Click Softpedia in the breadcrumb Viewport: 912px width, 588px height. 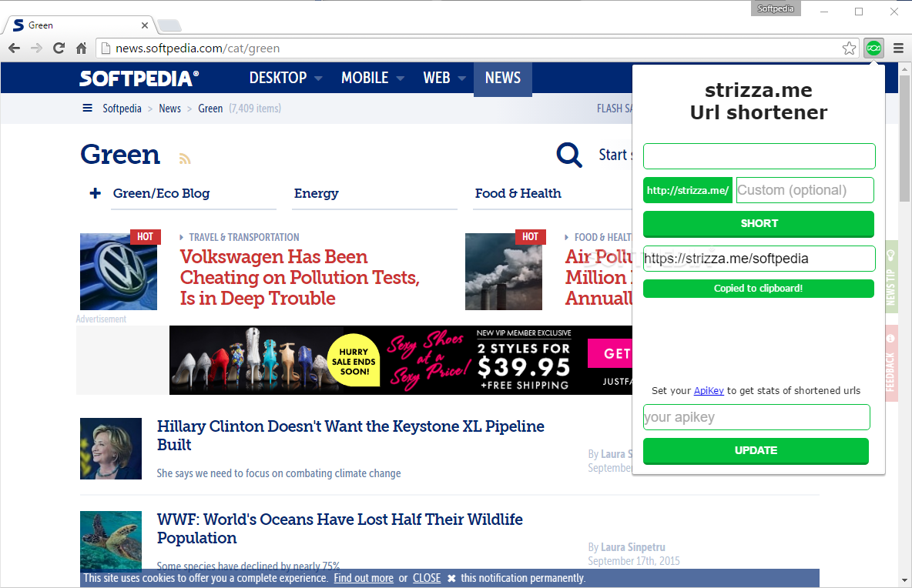pyautogui.click(x=122, y=109)
